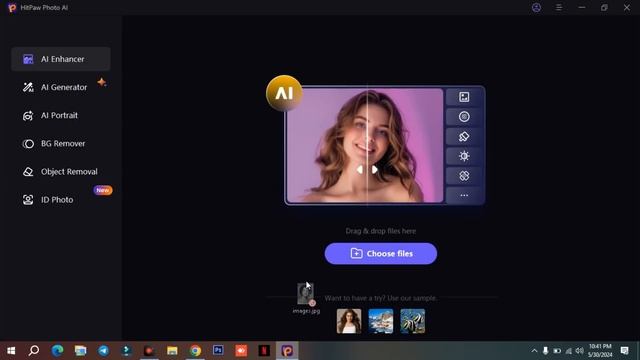Click the gold AI badge
This screenshot has height=360, width=640.
(284, 93)
